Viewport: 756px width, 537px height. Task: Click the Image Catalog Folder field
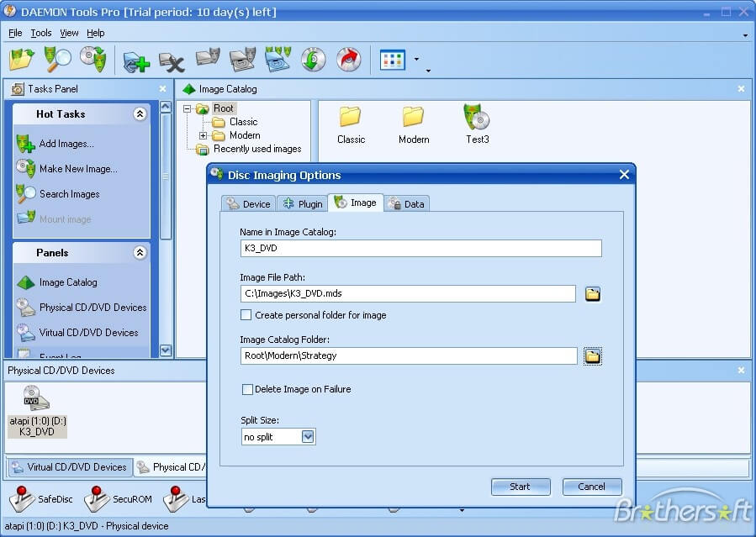tap(409, 356)
